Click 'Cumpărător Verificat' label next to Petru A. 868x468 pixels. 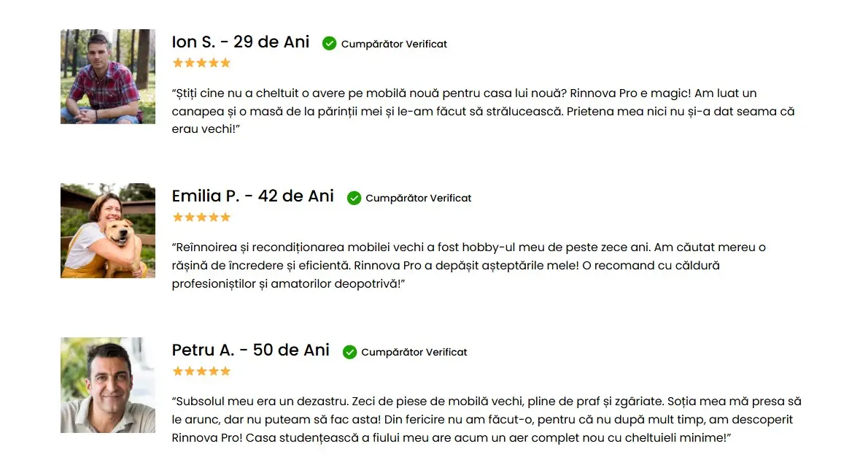(414, 352)
